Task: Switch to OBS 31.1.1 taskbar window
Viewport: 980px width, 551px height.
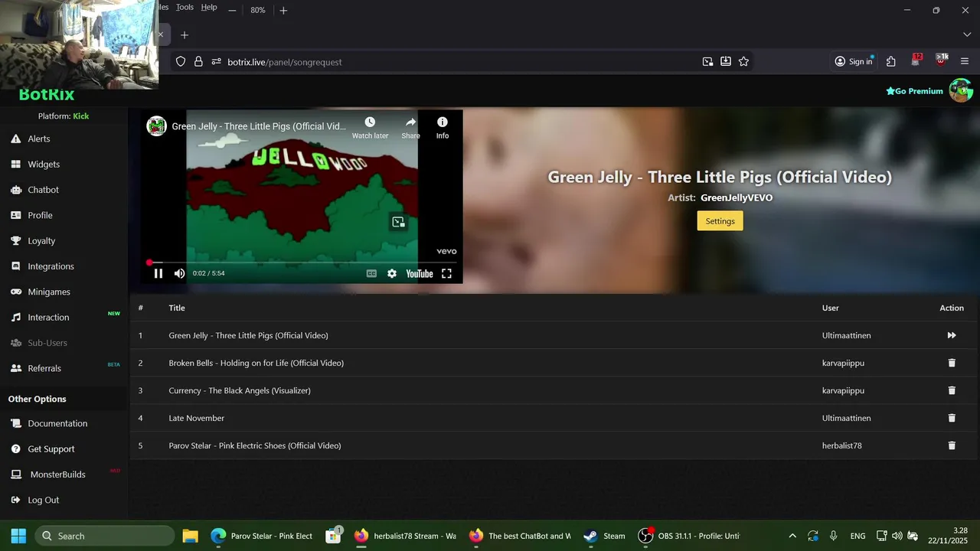Action: [689, 536]
